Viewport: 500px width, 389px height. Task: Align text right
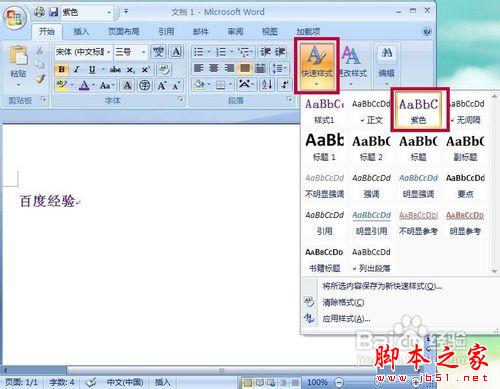[229, 68]
